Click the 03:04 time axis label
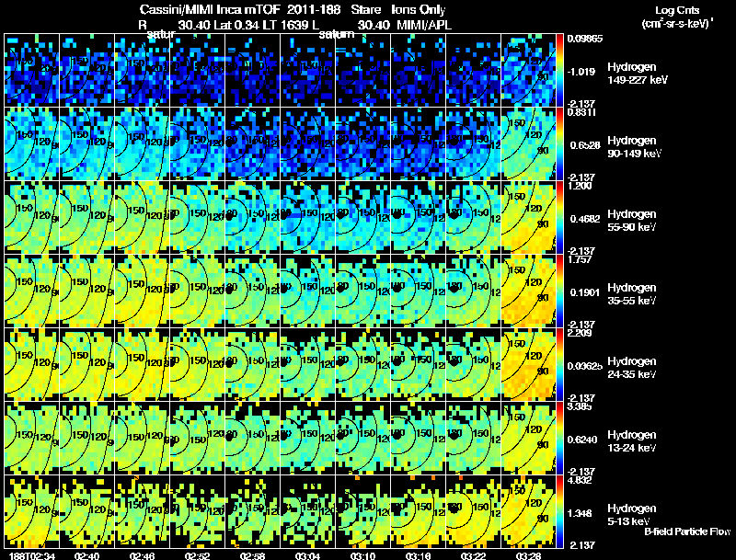Viewport: 736px width, 560px height. click(x=307, y=555)
